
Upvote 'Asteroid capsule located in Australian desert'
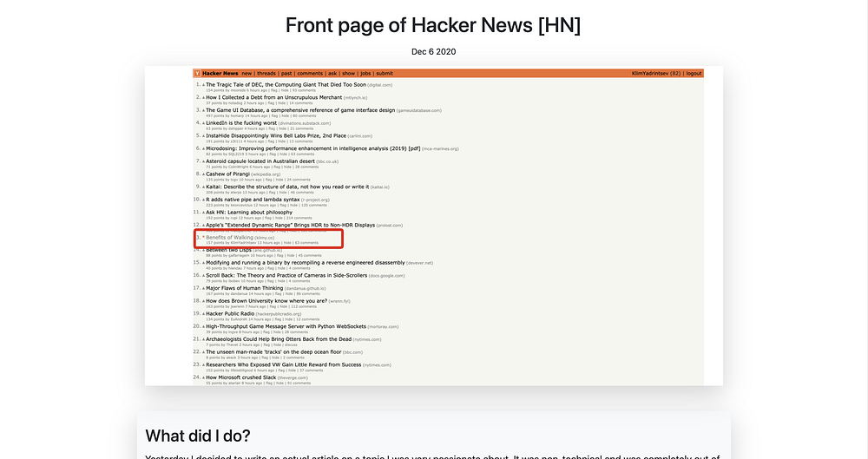[x=203, y=161]
